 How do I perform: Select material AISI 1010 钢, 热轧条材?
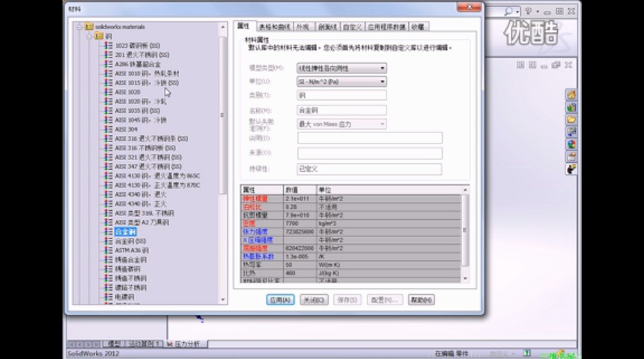(147, 74)
